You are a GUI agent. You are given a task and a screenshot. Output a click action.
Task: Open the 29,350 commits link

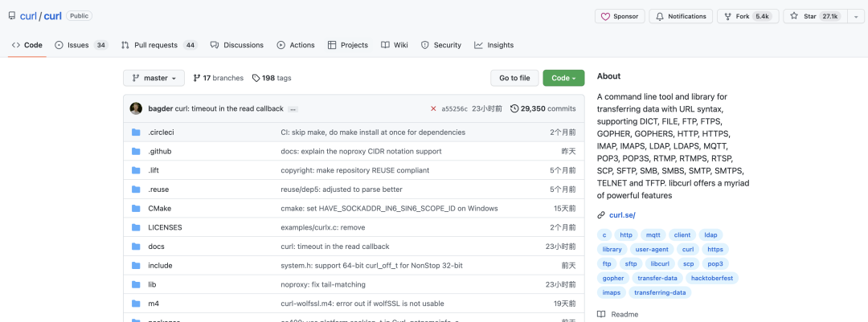(x=543, y=108)
